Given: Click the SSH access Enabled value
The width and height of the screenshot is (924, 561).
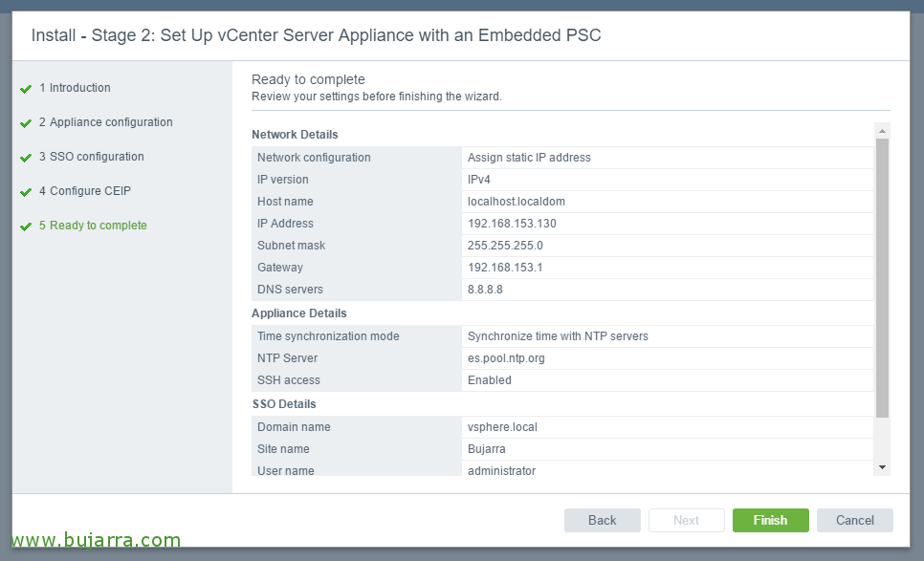Looking at the screenshot, I should coord(490,380).
